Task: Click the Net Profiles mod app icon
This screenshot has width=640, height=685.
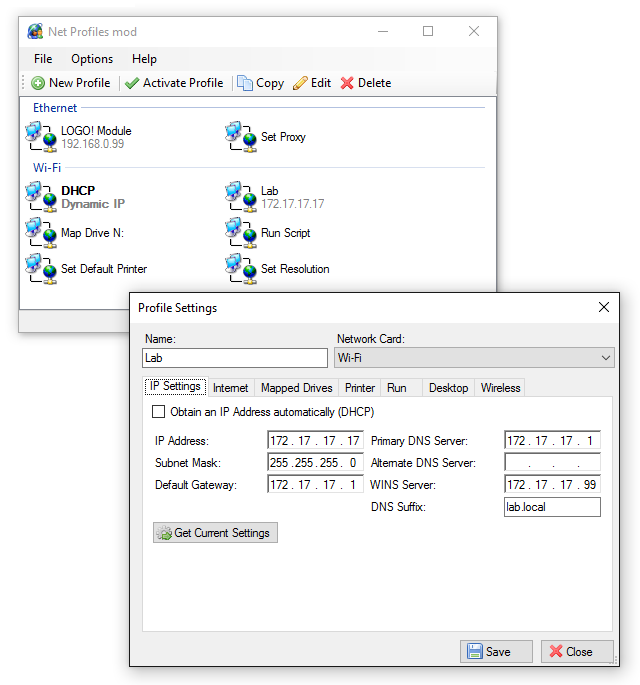Action: pyautogui.click(x=35, y=31)
